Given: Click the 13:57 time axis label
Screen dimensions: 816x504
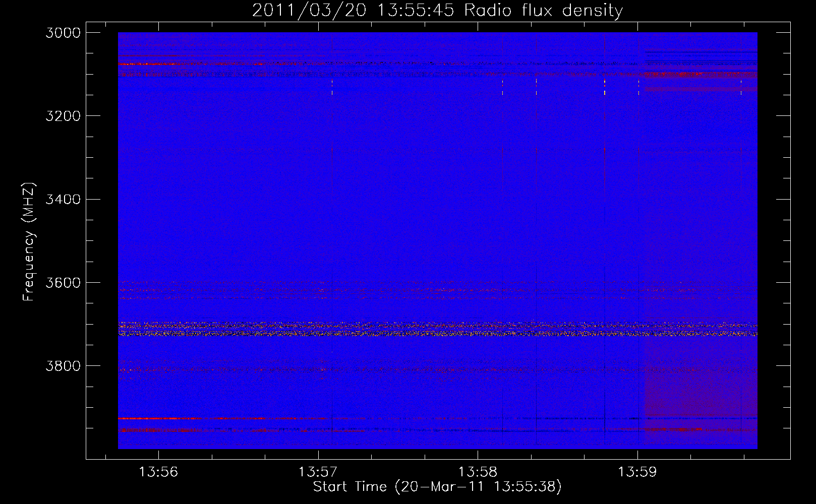Looking at the screenshot, I should click(318, 472).
